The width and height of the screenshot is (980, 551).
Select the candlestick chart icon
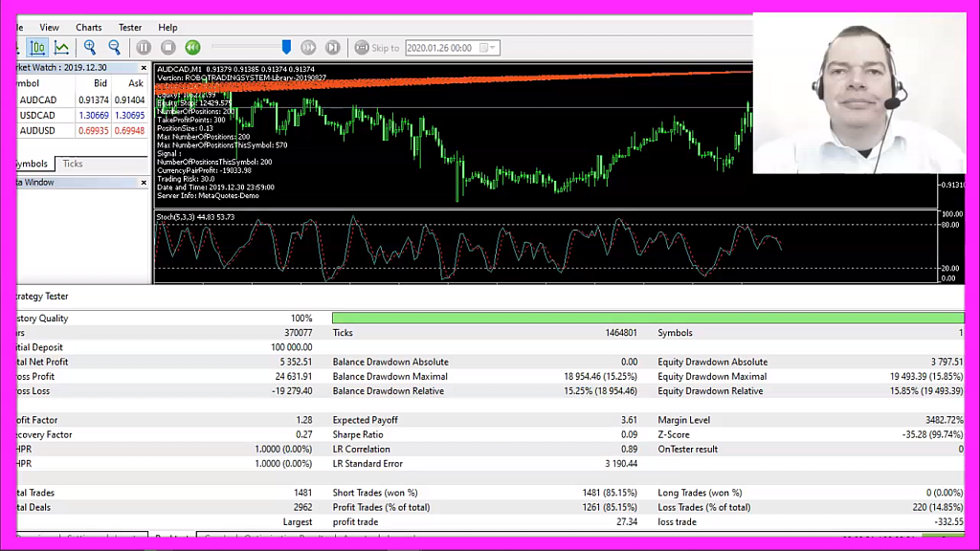click(37, 48)
